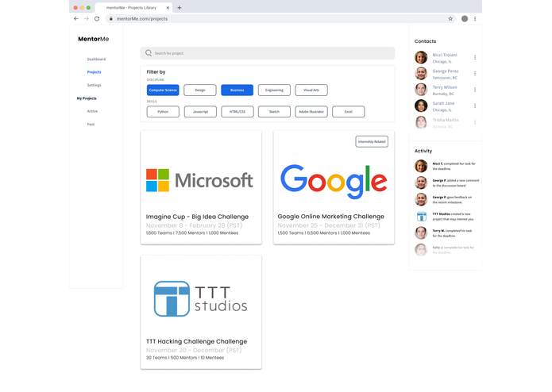The height and width of the screenshot is (392, 552).
Task: Bookmark page with the star icon
Action: coord(450,18)
